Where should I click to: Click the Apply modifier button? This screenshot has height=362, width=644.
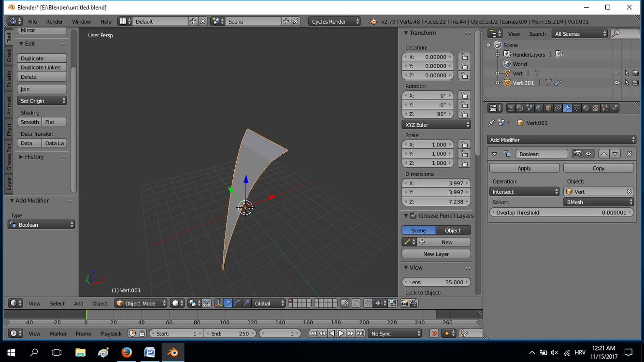(524, 168)
